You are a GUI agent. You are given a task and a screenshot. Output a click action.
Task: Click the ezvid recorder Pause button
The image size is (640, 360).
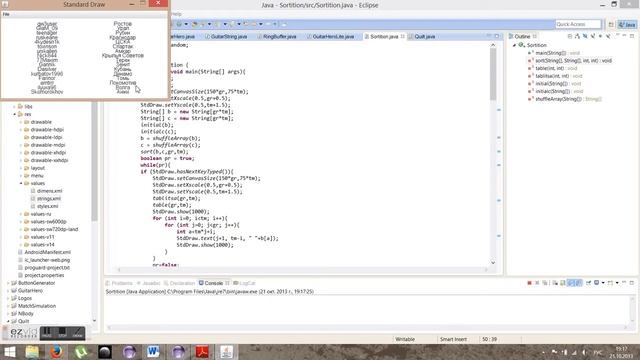tap(47, 333)
